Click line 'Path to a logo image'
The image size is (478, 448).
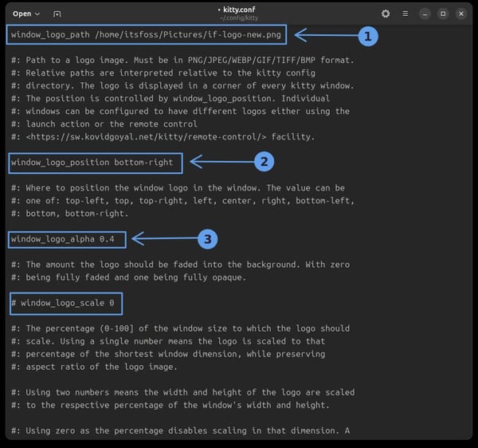pos(182,60)
